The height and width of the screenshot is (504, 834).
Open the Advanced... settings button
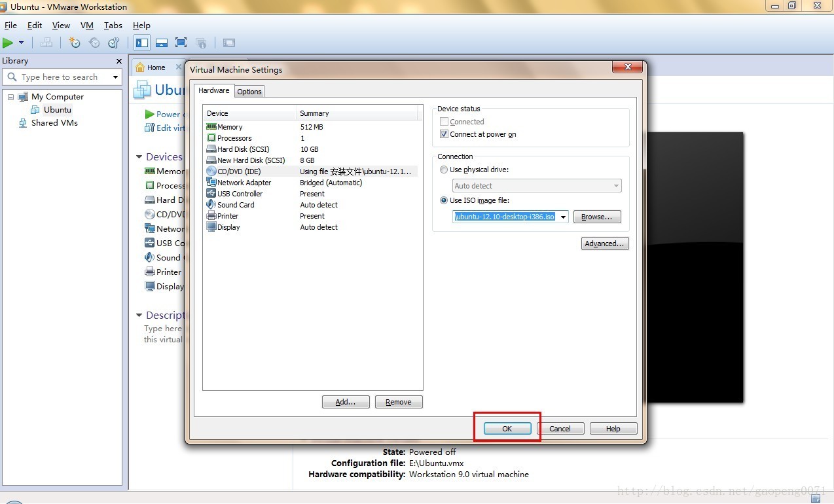(605, 243)
